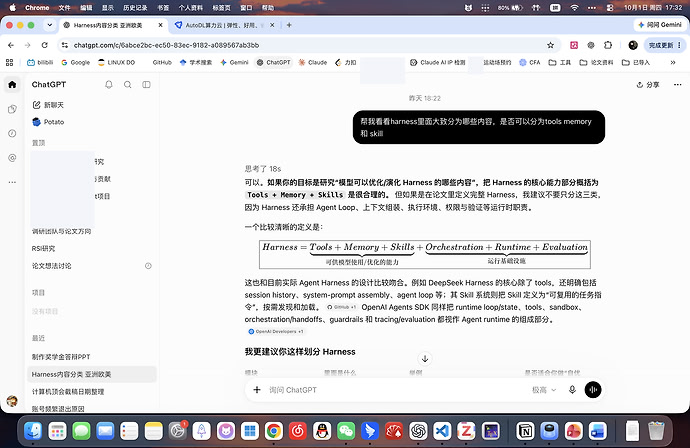Launch Visual Studio Code from dock
The image size is (690, 448).
[x=442, y=431]
